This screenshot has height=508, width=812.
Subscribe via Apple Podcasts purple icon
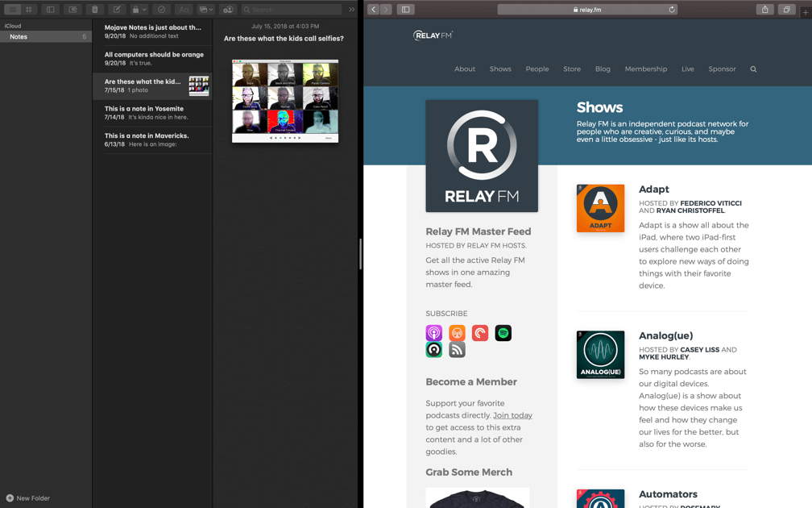pos(434,333)
